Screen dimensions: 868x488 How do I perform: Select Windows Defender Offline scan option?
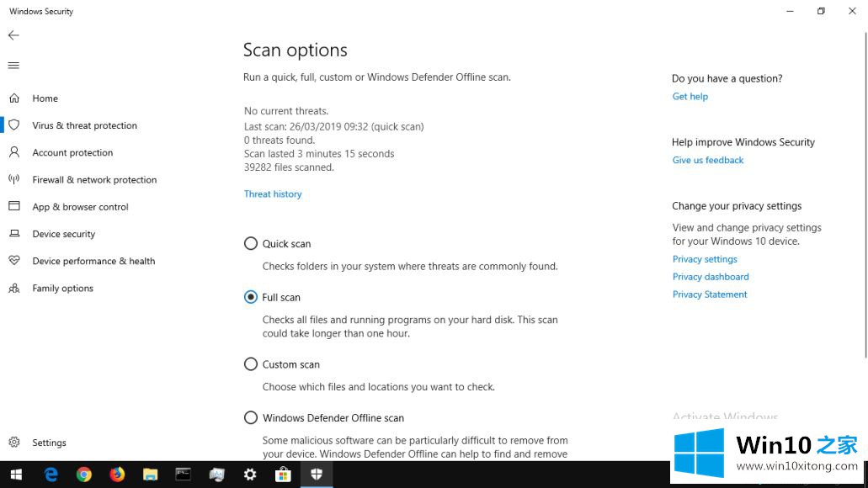(x=251, y=417)
